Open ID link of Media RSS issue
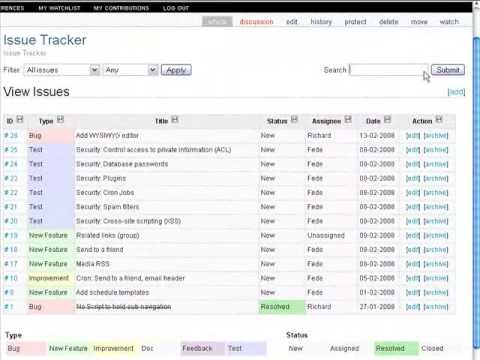 click(11, 264)
